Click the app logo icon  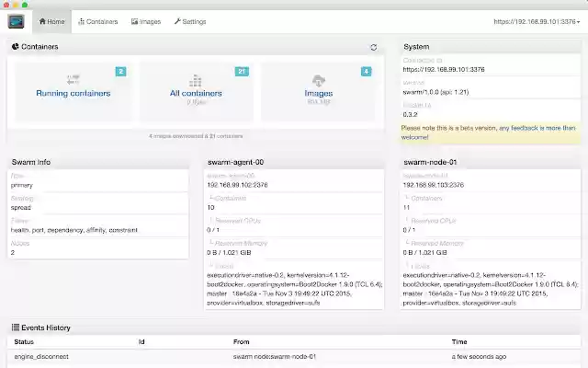pyautogui.click(x=17, y=20)
